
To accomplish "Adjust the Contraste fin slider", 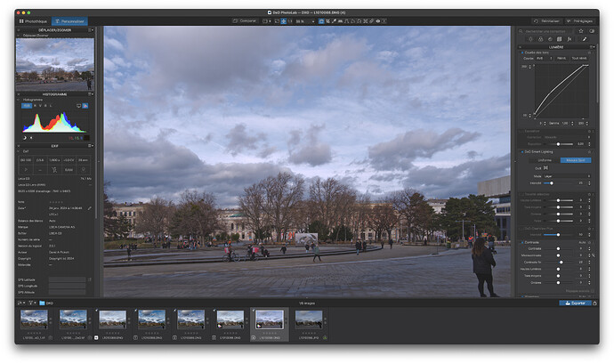I will [561, 263].
